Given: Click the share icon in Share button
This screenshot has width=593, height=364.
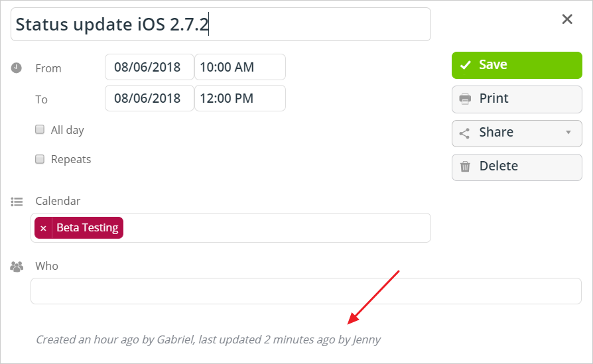Looking at the screenshot, I should pos(464,133).
